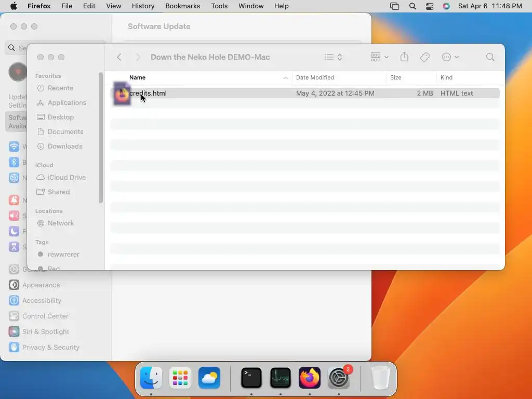Open the History menu
Screen dimensions: 532x399
pos(143,6)
